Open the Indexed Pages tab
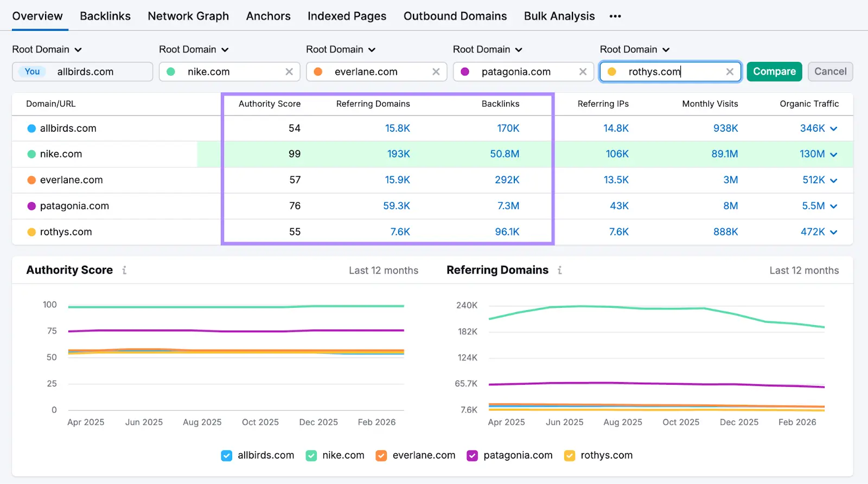This screenshot has width=868, height=484. point(347,16)
